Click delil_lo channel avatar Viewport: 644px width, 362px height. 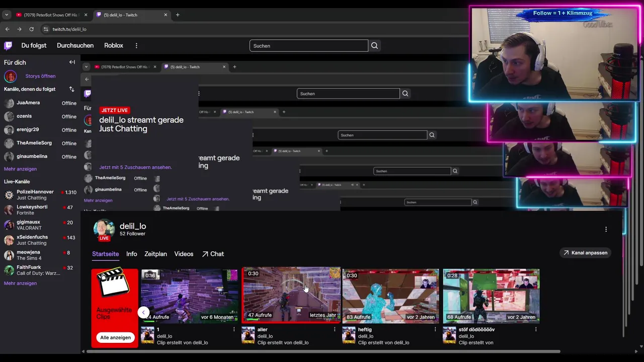pyautogui.click(x=104, y=229)
